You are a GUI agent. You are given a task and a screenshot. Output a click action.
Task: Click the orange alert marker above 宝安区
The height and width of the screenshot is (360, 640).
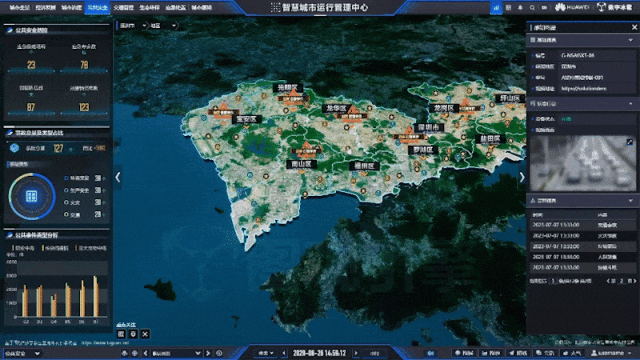[223, 110]
